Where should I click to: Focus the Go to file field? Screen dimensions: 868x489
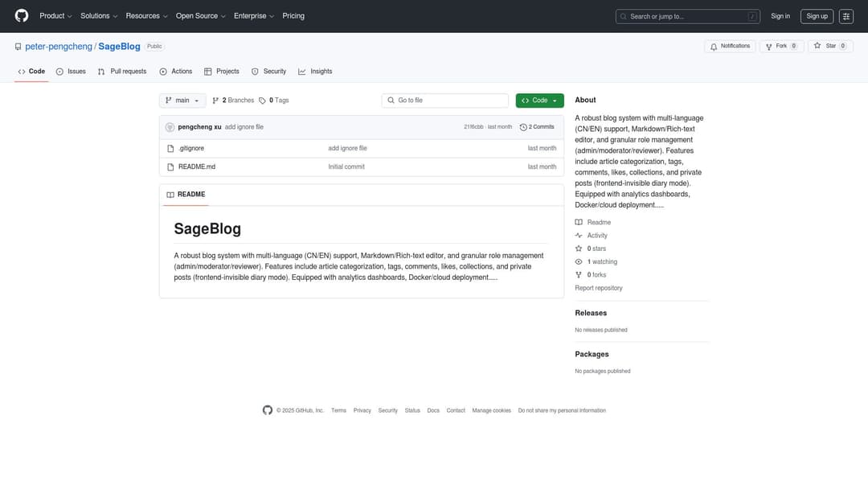[x=445, y=101]
